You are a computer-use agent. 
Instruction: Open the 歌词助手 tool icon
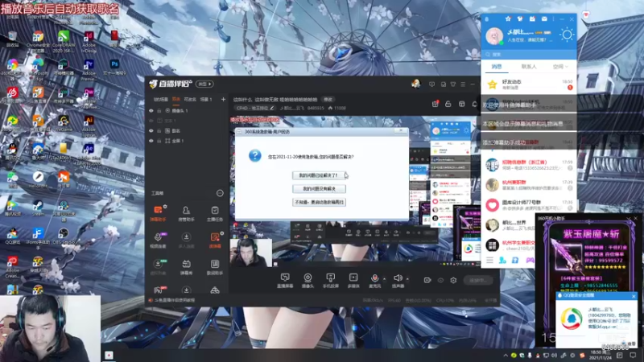[x=214, y=267]
